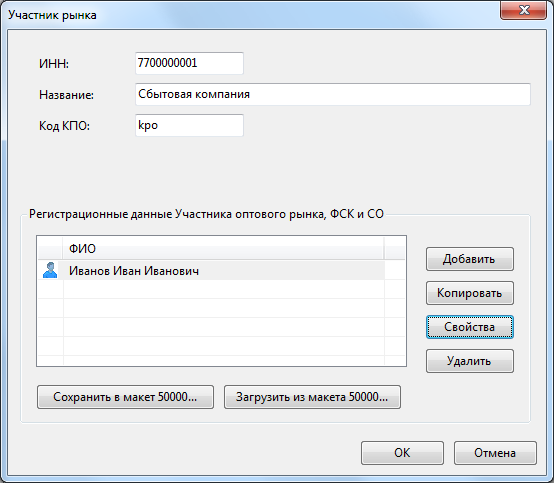
Task: Click into the Название text field
Action: coord(332,94)
